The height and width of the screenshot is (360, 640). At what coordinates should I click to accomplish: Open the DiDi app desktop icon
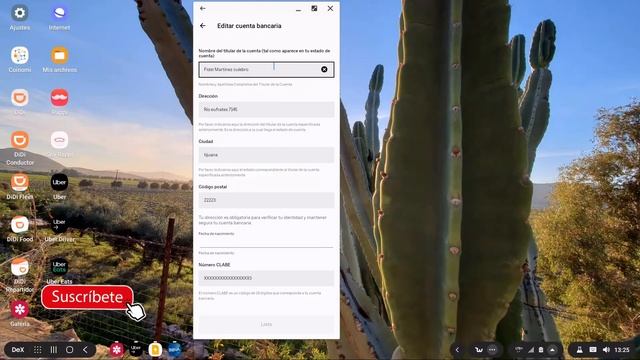point(20,98)
